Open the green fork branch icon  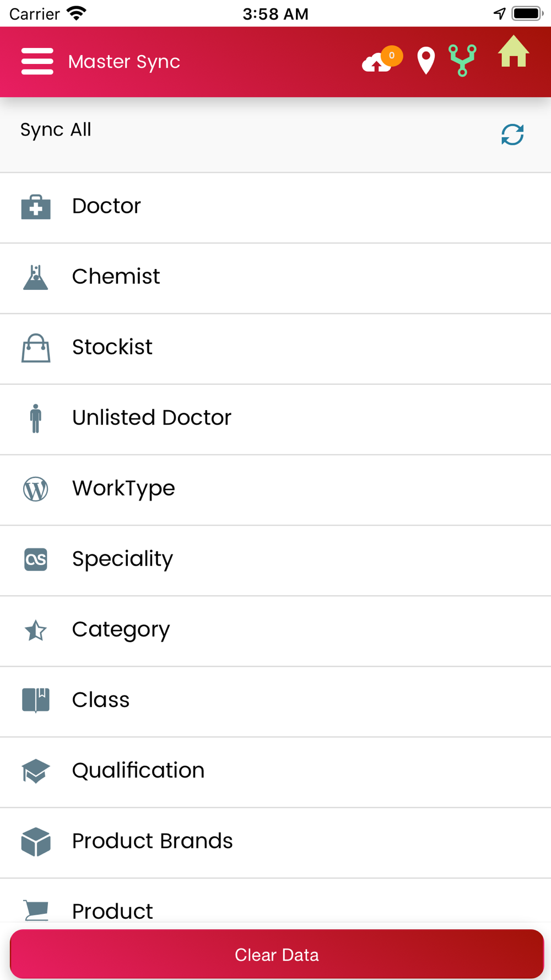pyautogui.click(x=462, y=61)
